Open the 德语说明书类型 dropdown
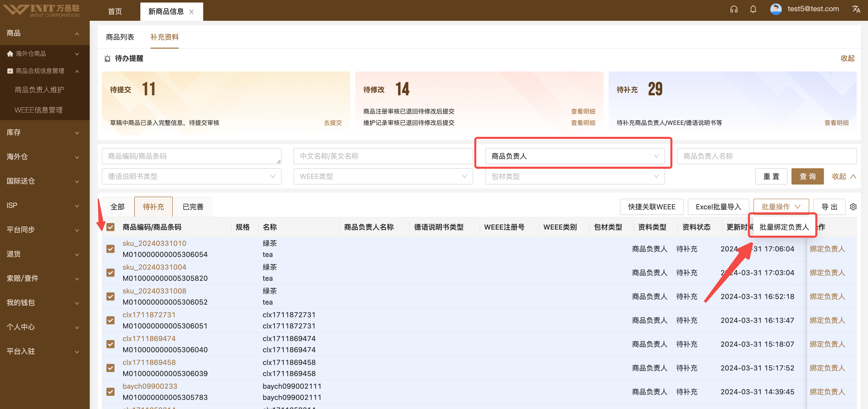Image resolution: width=868 pixels, height=409 pixels. pos(191,176)
